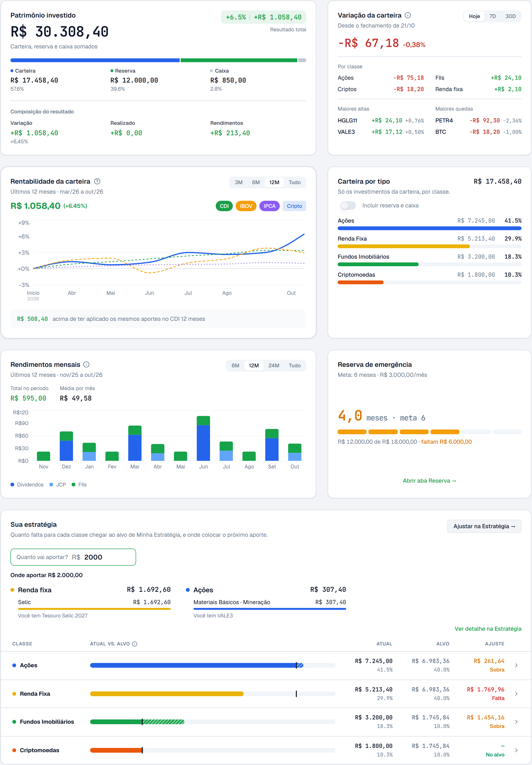The height and width of the screenshot is (765, 532).
Task: Click Resultado total green badge
Action: pyautogui.click(x=263, y=17)
